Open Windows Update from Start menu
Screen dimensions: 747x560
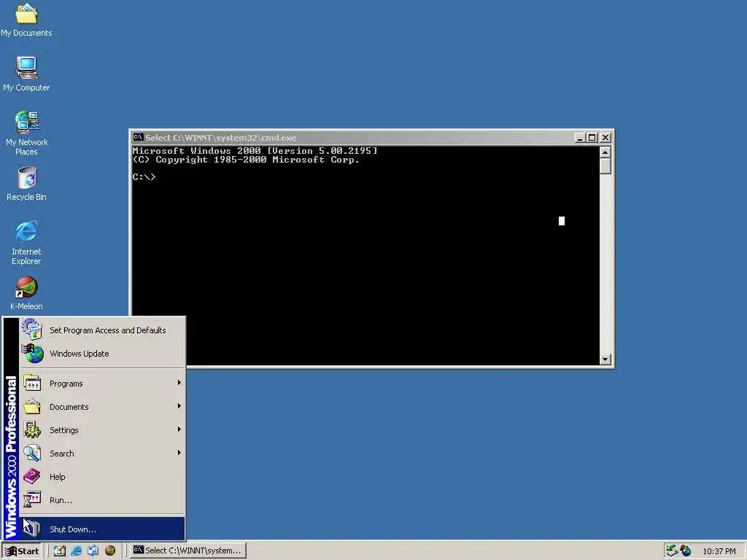[102, 354]
